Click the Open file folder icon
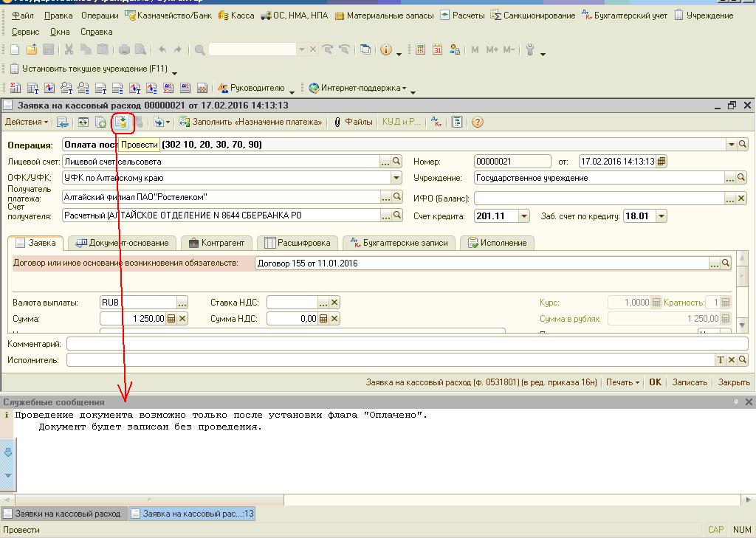The height and width of the screenshot is (538, 756). 31,49
